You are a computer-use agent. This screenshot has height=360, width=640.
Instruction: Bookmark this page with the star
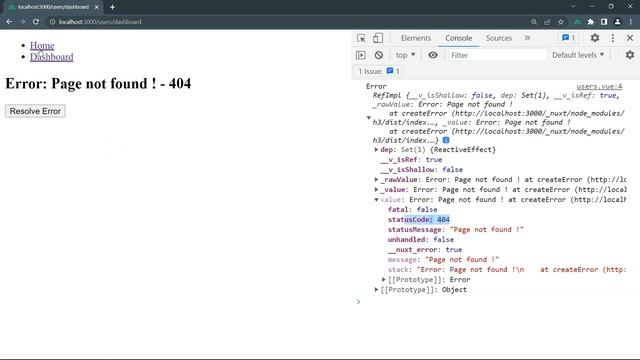561,22
